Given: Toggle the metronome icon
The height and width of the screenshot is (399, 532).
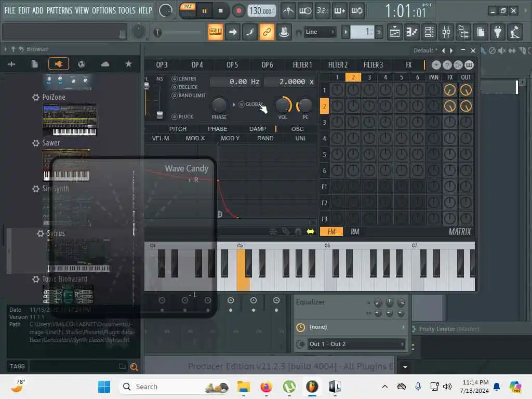Looking at the screenshot, I should tap(288, 11).
